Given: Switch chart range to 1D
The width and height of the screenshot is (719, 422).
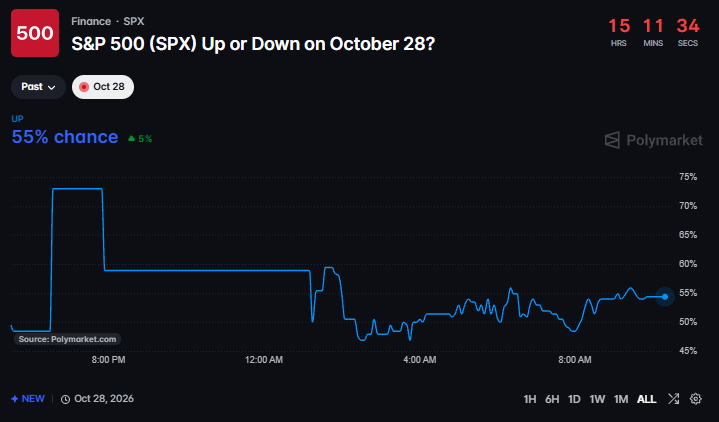Looking at the screenshot, I should point(574,399).
